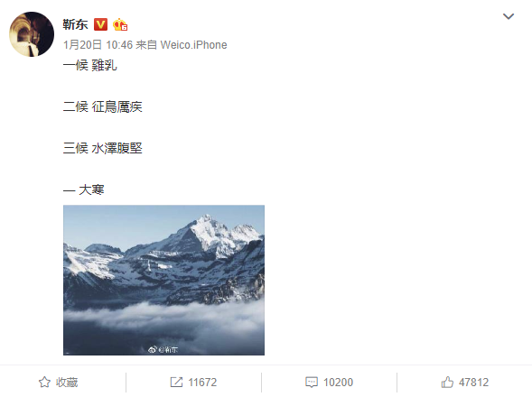Open the 10200 comments
This screenshot has height=397, width=532.
click(x=338, y=383)
